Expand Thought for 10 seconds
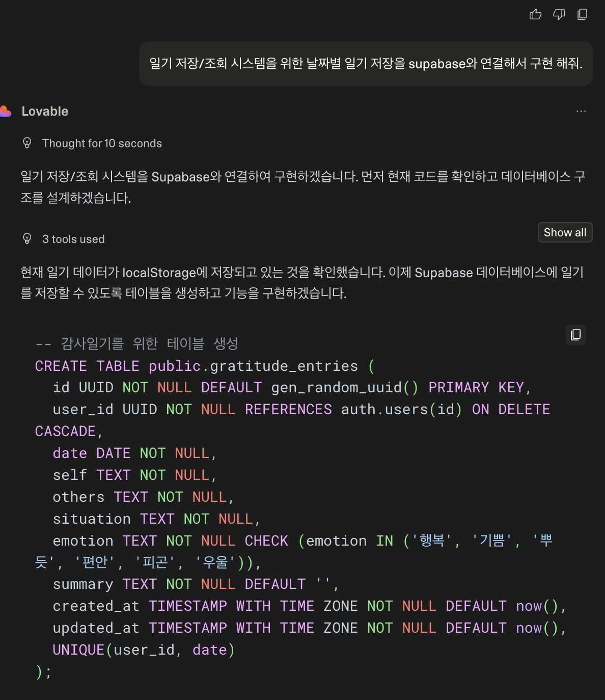The image size is (605, 700). coord(102,144)
